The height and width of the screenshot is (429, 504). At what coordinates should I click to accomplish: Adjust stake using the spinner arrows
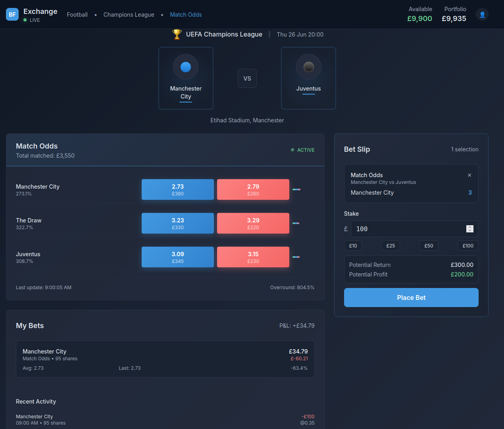(470, 229)
